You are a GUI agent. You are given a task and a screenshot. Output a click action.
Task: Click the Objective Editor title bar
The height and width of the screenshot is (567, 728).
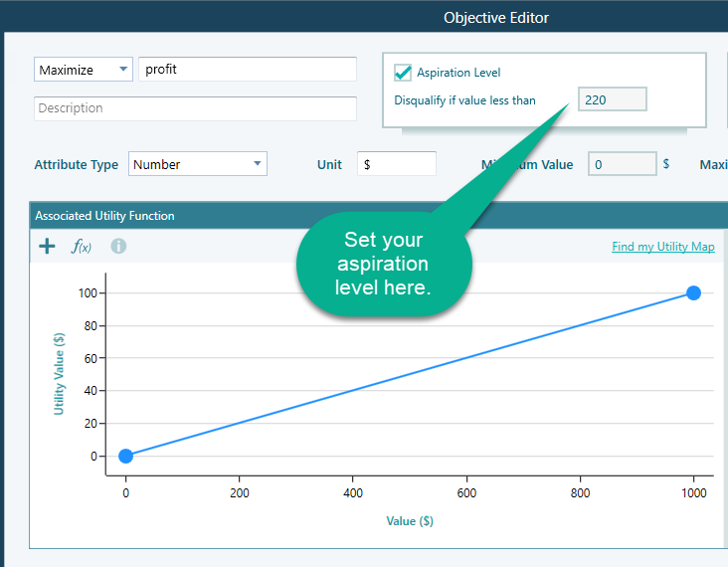pos(495,17)
